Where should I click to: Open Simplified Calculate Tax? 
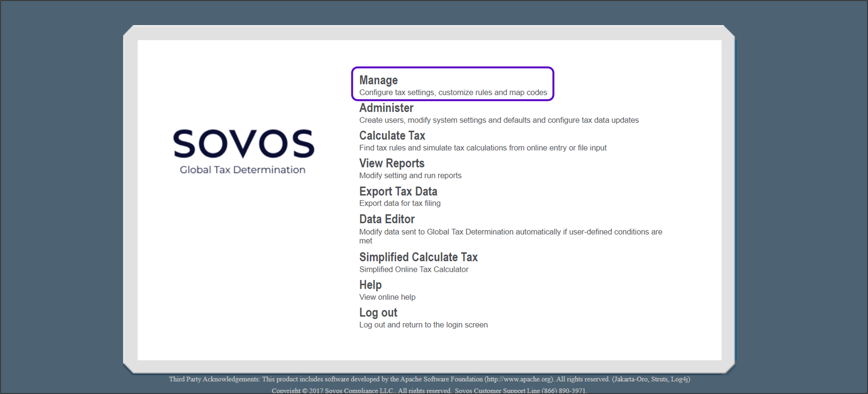(418, 257)
